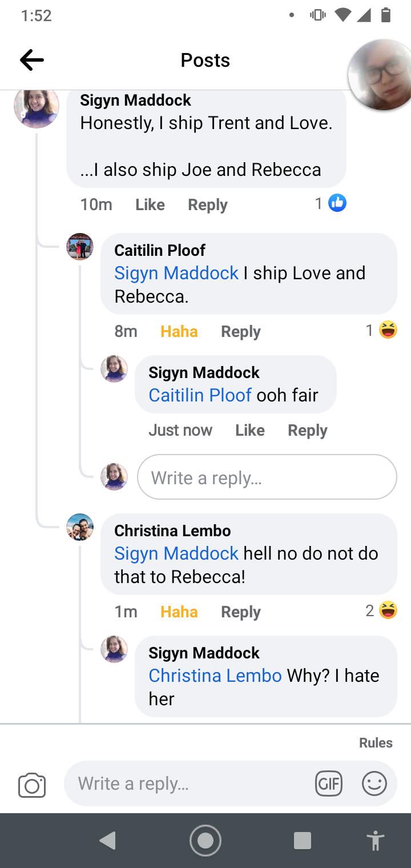Tap the inline "Write a reply…" field
Screen dimensions: 411x868
click(267, 477)
